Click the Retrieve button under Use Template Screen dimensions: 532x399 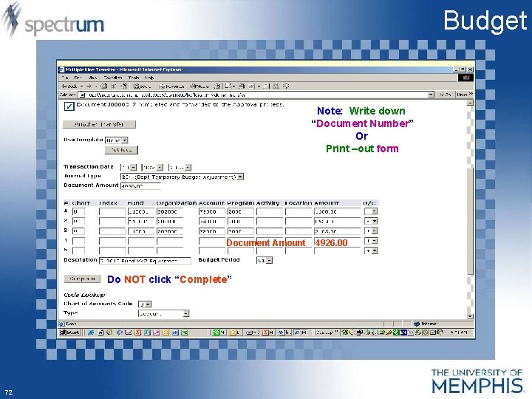(x=121, y=149)
